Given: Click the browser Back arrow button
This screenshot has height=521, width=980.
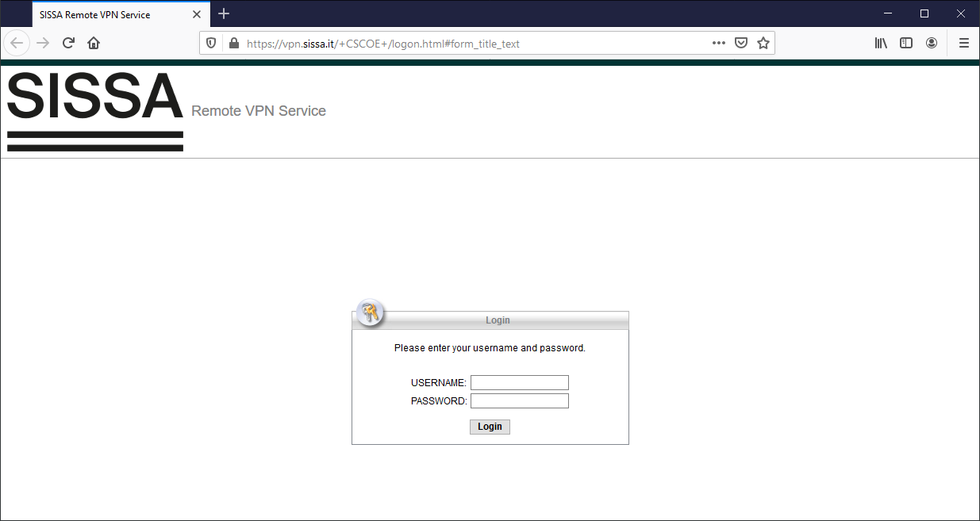Looking at the screenshot, I should [x=17, y=43].
